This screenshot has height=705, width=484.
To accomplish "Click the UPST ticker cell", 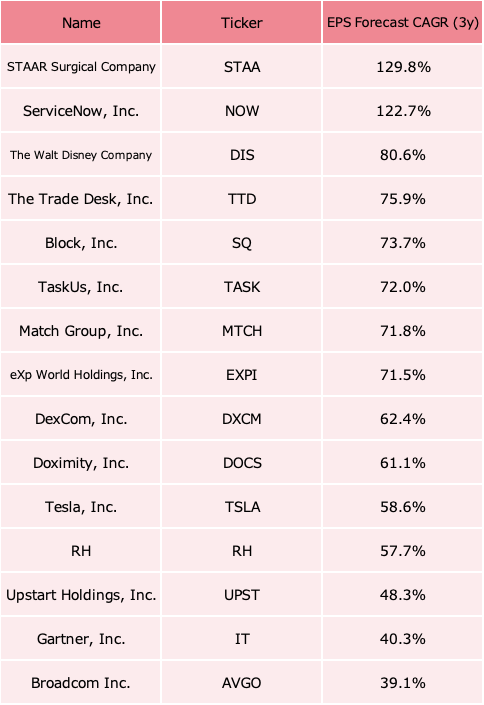I will click(242, 595).
